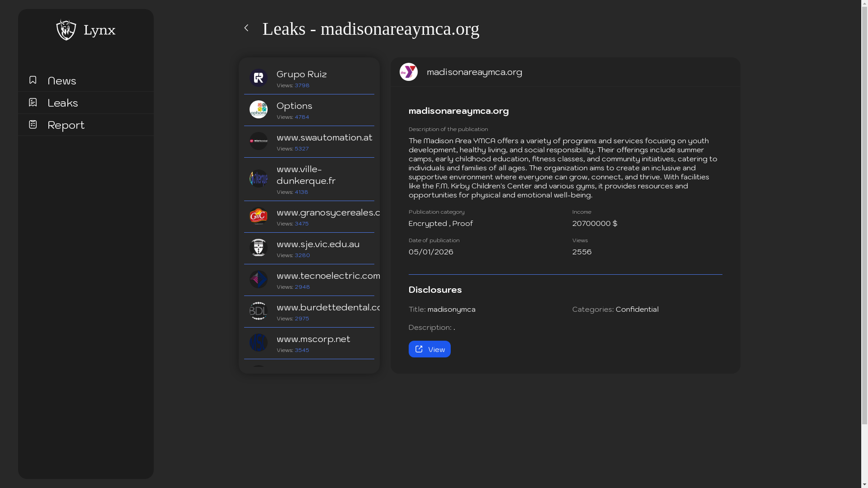
Task: Click the Report checklist icon
Action: coord(33,124)
